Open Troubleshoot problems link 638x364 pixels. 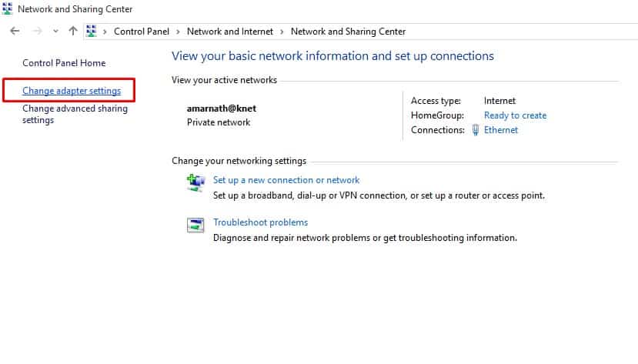tap(260, 222)
